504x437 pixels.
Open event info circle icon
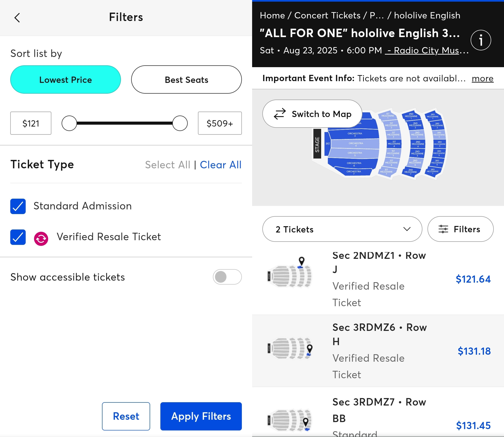(x=480, y=40)
